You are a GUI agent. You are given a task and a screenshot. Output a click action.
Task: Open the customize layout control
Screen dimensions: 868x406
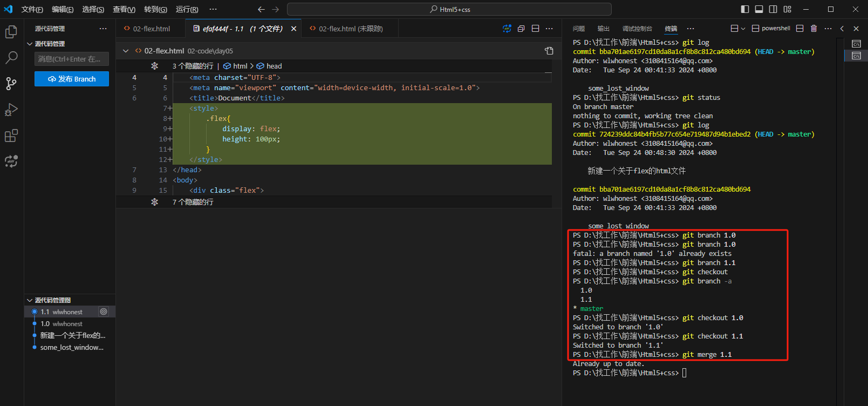point(788,9)
